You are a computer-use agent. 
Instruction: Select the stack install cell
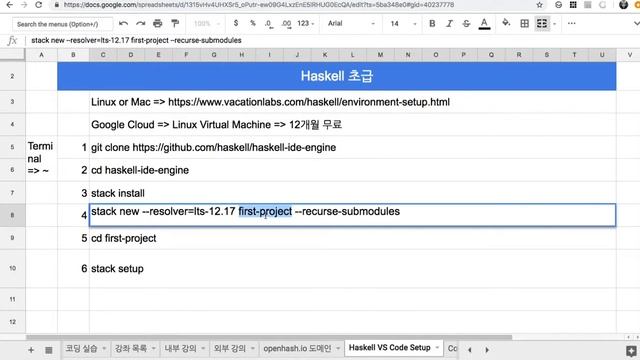(x=353, y=193)
